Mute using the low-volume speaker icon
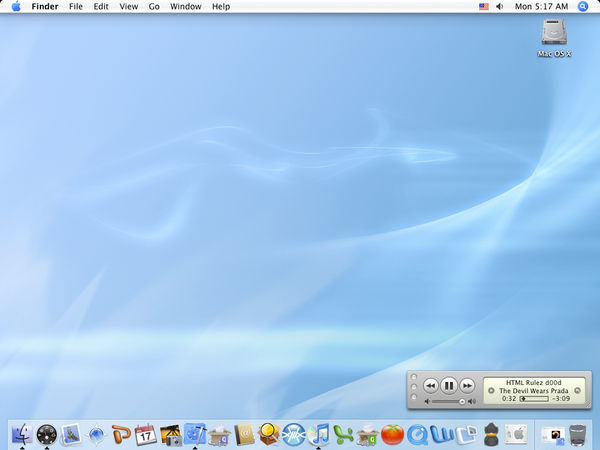Image resolution: width=600 pixels, height=450 pixels. point(427,401)
